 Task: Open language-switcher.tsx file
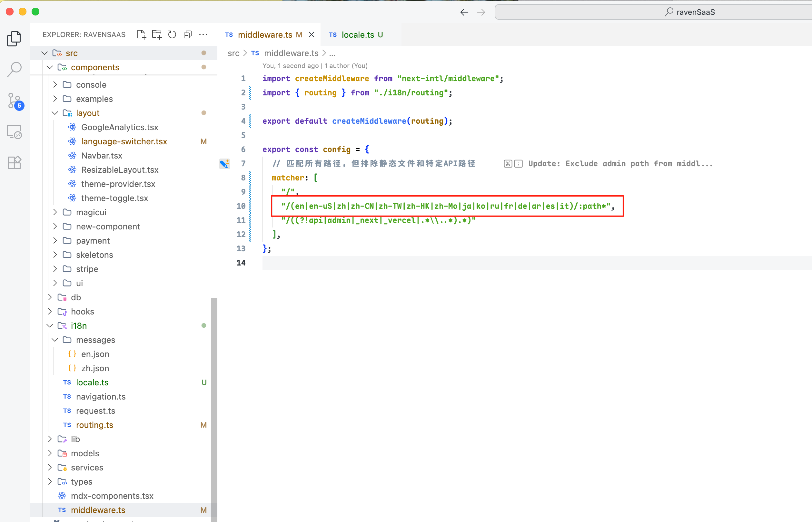(124, 142)
